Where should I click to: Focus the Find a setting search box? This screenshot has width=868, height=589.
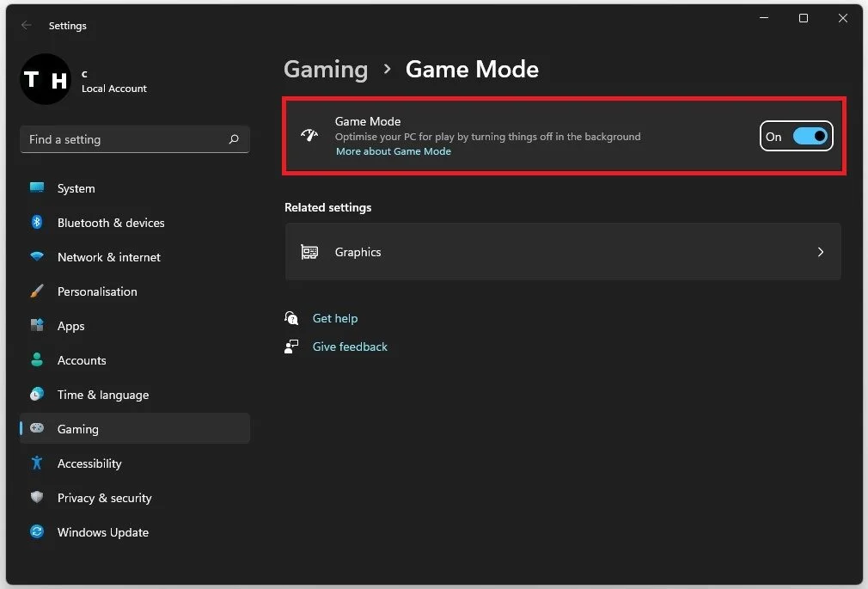click(x=135, y=139)
